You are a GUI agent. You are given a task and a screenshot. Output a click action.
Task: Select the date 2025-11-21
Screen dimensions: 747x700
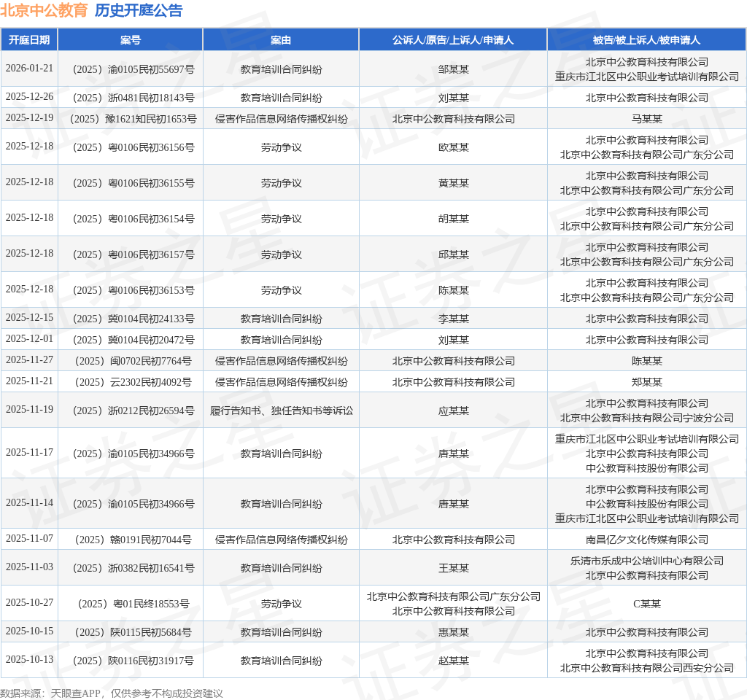[x=29, y=381]
